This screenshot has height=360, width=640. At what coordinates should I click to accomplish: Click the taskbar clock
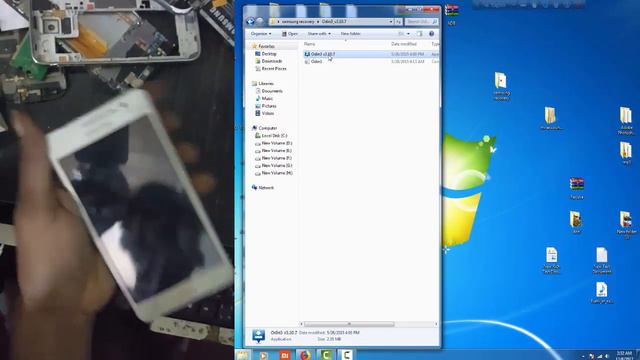[x=624, y=355]
